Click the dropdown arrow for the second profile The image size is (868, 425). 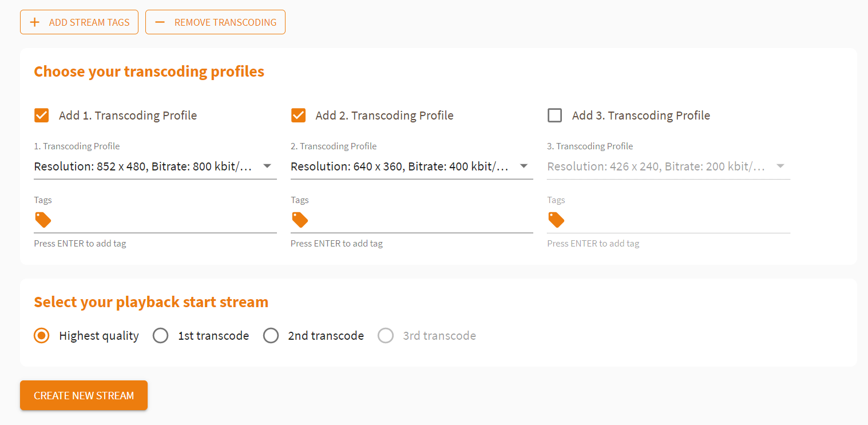click(x=524, y=166)
